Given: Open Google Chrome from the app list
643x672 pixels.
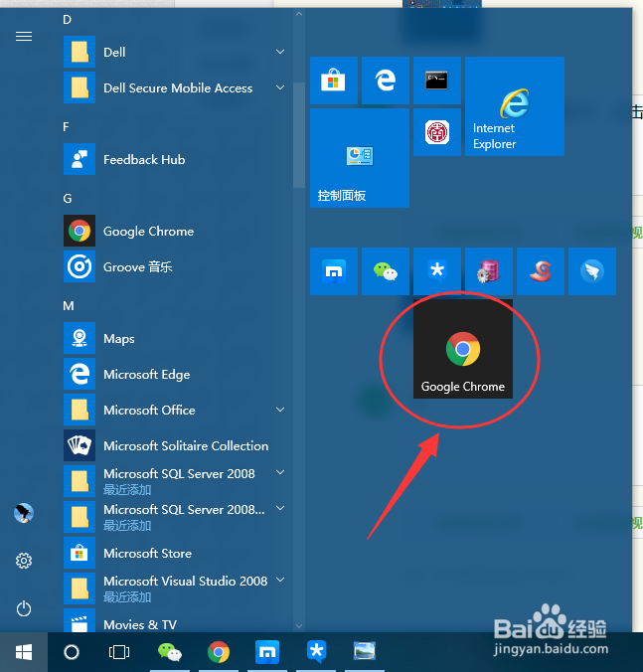Looking at the screenshot, I should [x=176, y=231].
